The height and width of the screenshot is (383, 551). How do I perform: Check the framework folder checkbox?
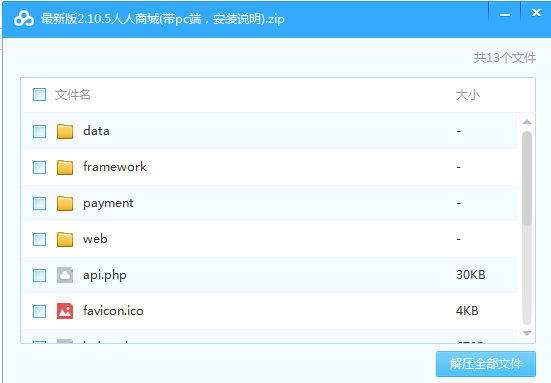pos(39,167)
